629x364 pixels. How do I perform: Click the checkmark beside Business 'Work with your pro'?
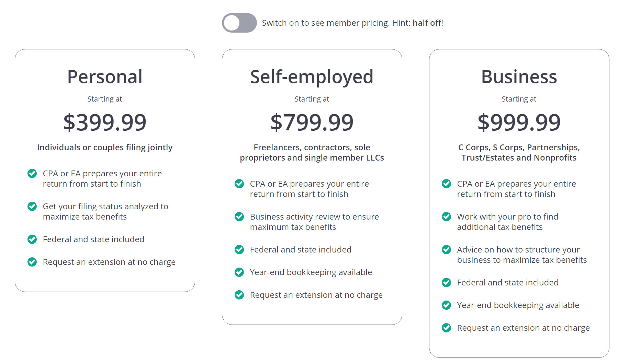(x=447, y=217)
